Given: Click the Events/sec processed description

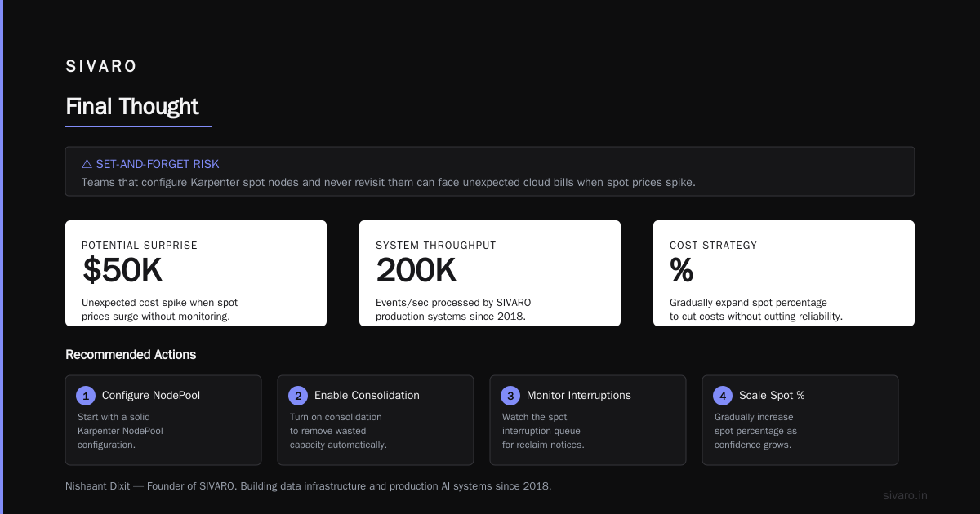Looking at the screenshot, I should click(x=453, y=309).
